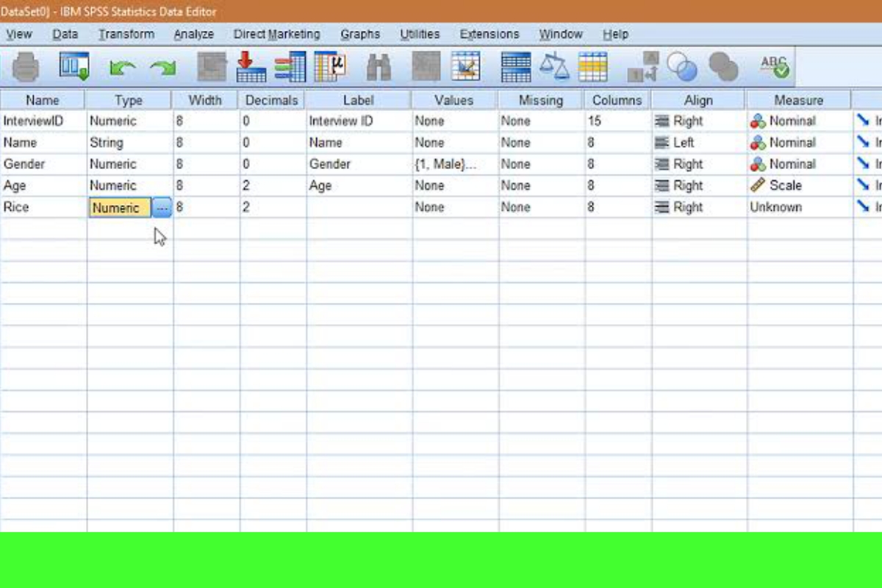Click the Weight cases scale icon
The image size is (882, 588).
tap(554, 68)
